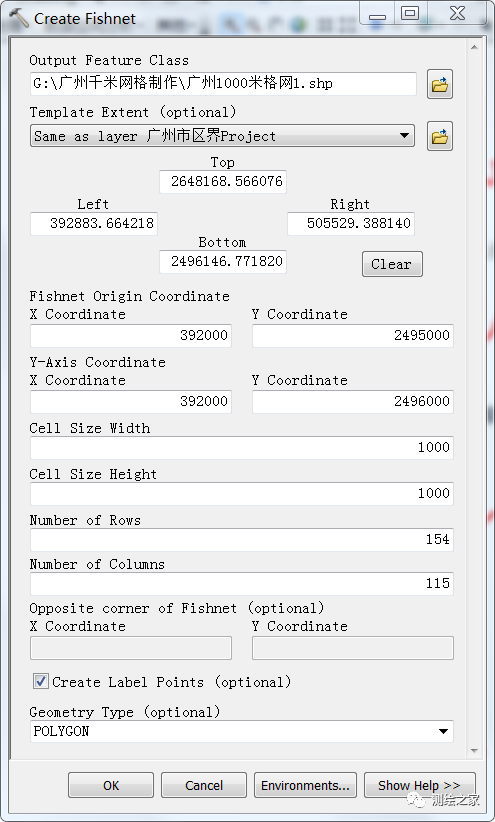Image resolution: width=495 pixels, height=822 pixels.
Task: Expand help with Show Help button
Action: pos(419,785)
